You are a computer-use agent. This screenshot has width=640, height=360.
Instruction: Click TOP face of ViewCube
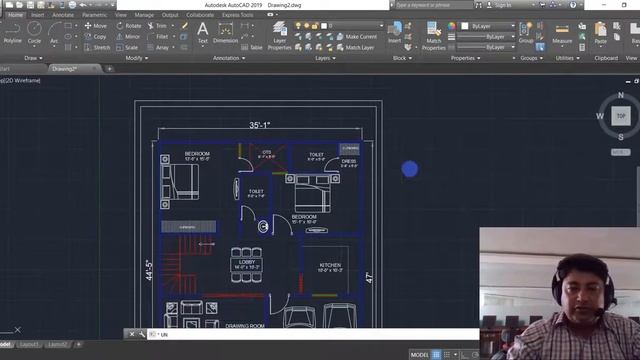coord(621,116)
